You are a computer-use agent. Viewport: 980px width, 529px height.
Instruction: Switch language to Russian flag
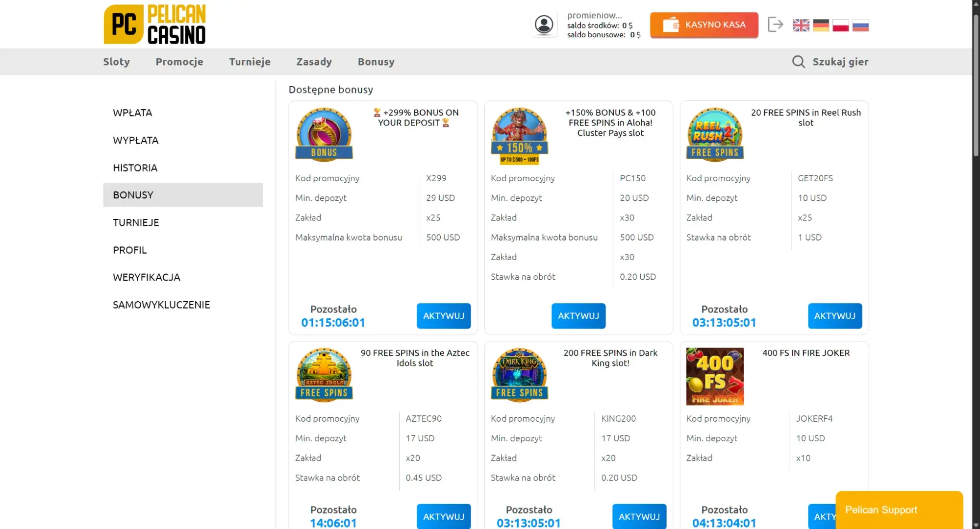[860, 25]
